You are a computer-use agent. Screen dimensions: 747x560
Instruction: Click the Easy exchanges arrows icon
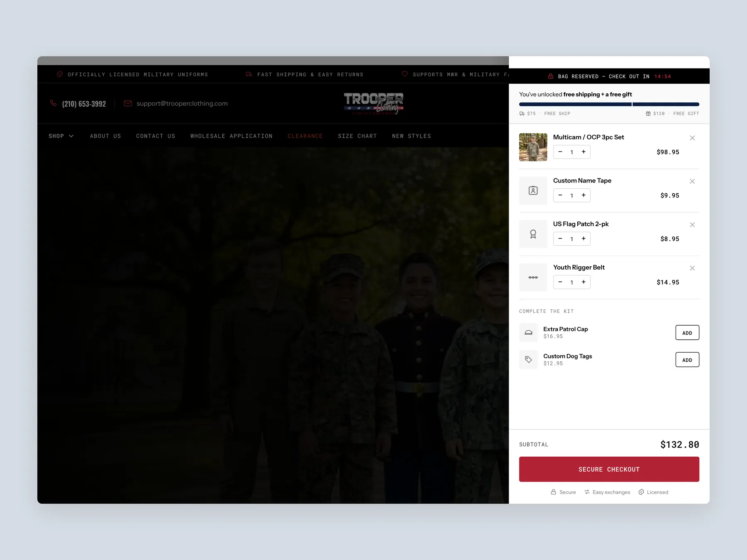pyautogui.click(x=587, y=492)
